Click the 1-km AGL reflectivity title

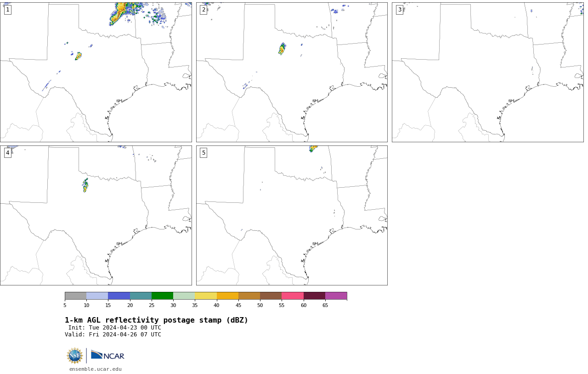pos(156,320)
